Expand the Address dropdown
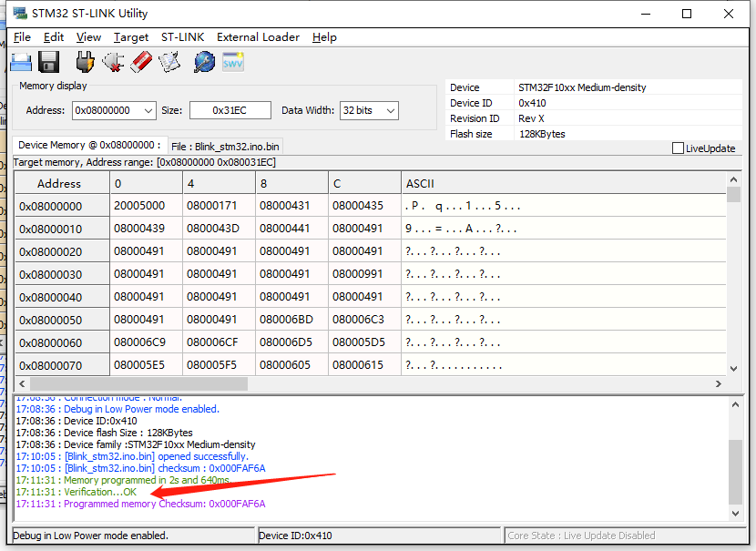Screen dimensions: 756x551 (x=148, y=110)
